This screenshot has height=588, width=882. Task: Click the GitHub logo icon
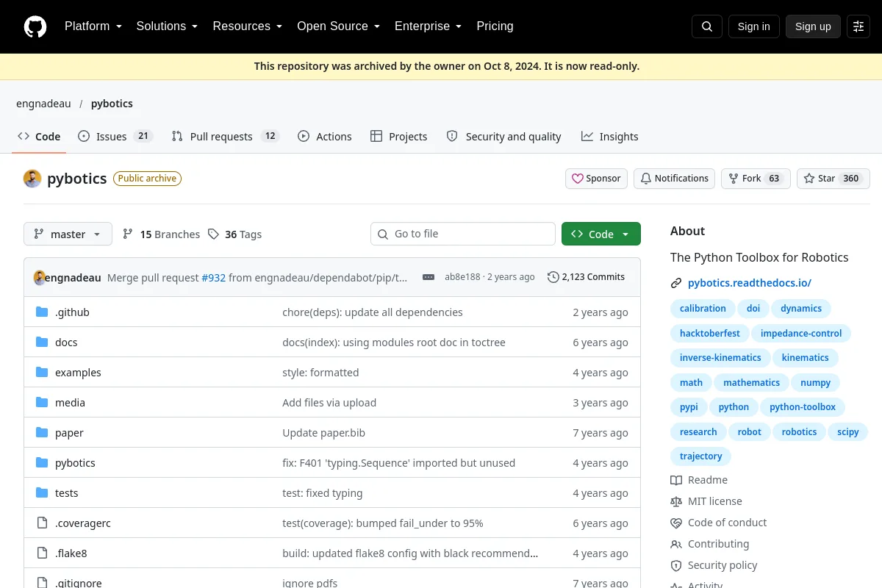(x=35, y=26)
